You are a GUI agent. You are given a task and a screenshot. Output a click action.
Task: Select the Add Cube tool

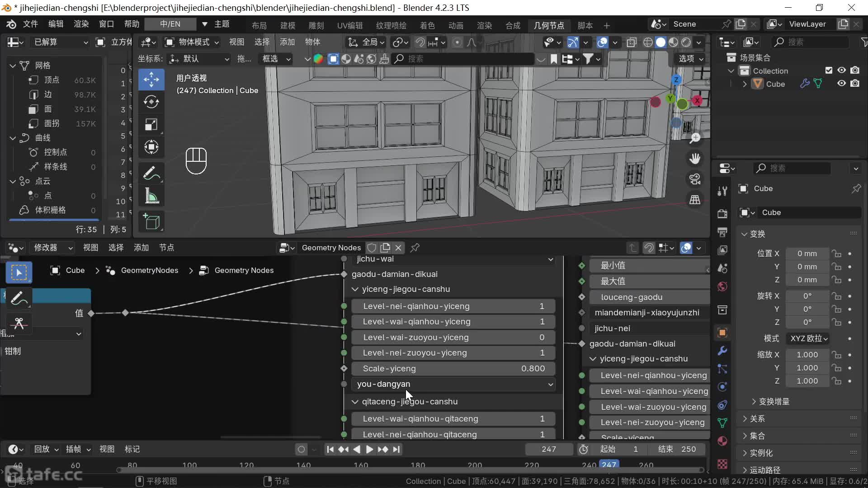(x=151, y=222)
